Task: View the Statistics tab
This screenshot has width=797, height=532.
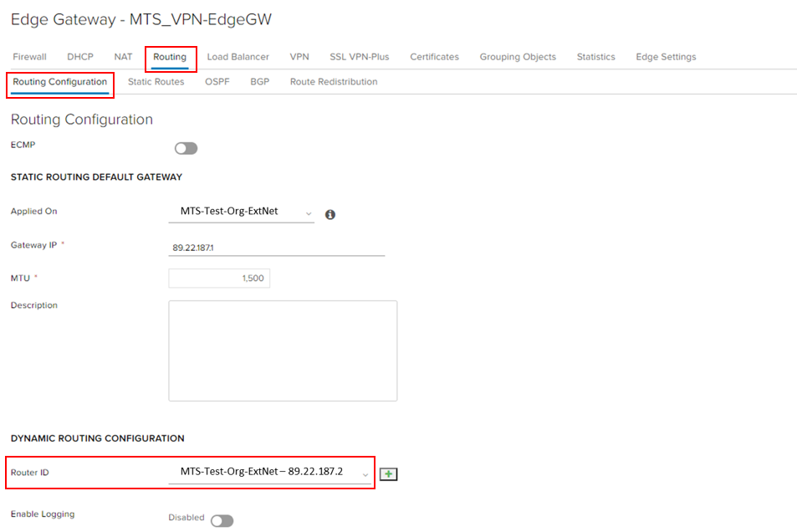Action: [595, 57]
